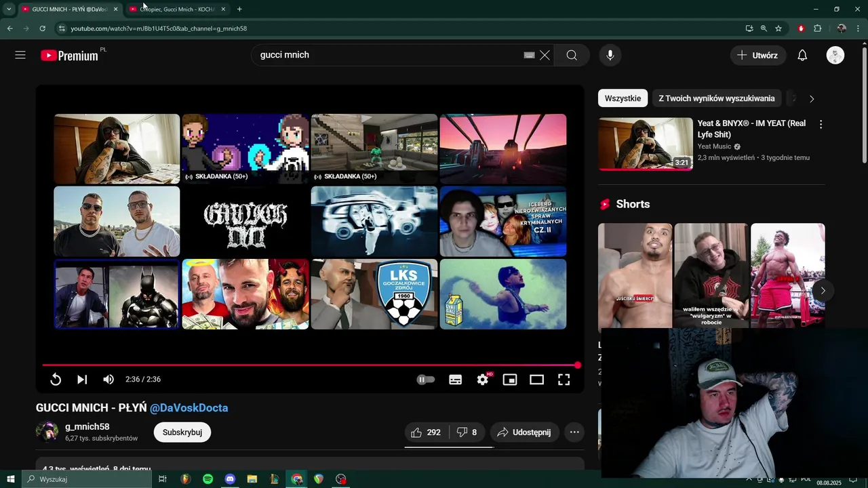Clear the search text with X icon
The height and width of the screenshot is (488, 868).
(x=545, y=55)
